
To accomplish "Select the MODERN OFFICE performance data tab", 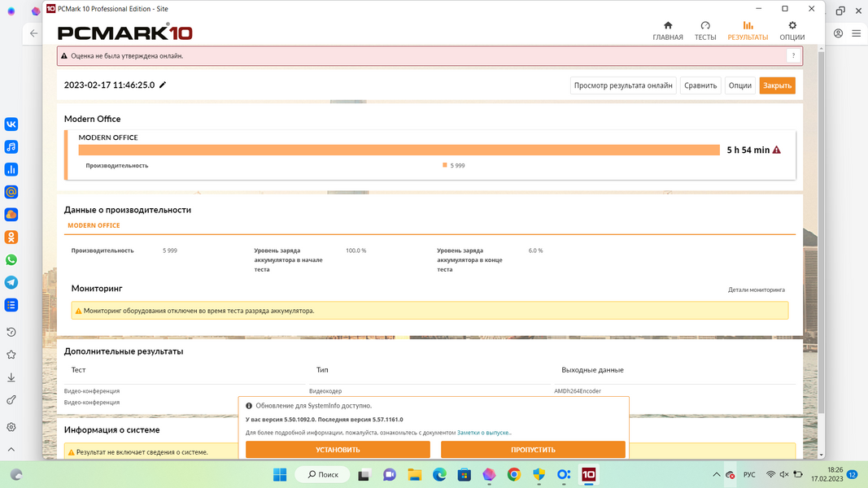I will tap(94, 226).
